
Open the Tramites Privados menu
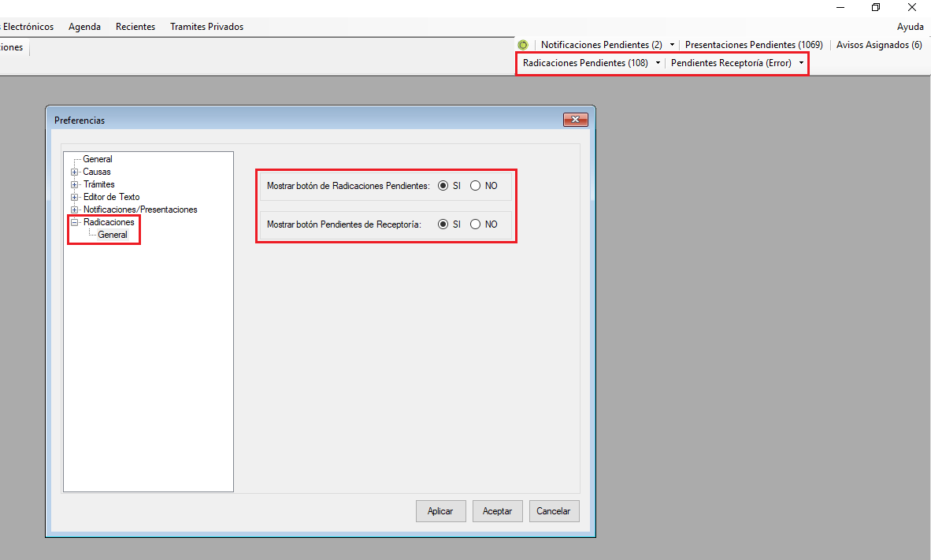[206, 27]
